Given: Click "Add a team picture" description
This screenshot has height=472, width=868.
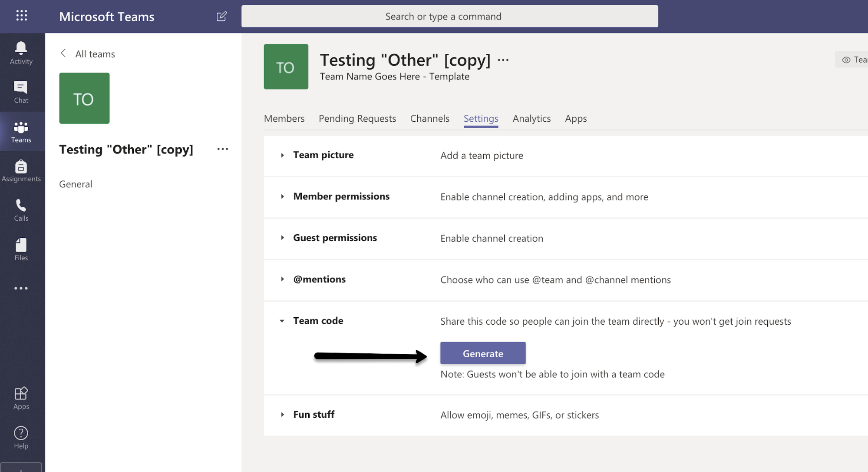Looking at the screenshot, I should (482, 155).
